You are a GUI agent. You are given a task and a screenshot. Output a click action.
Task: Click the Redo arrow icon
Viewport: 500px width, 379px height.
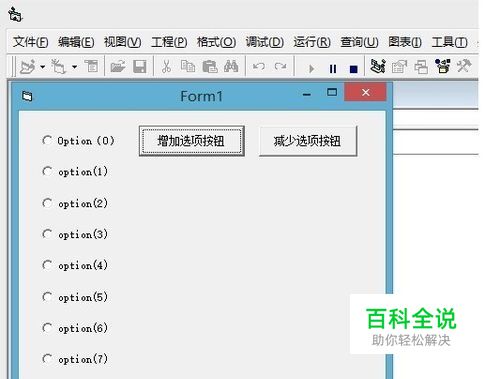pyautogui.click(x=281, y=66)
